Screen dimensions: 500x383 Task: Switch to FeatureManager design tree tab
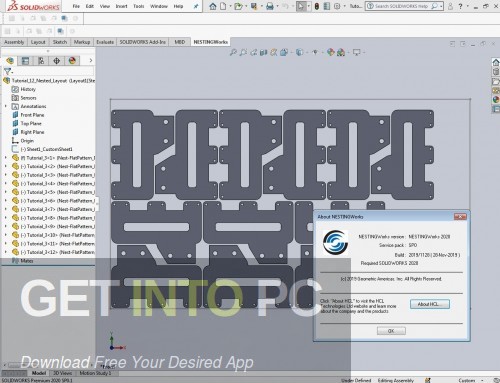click(x=10, y=61)
